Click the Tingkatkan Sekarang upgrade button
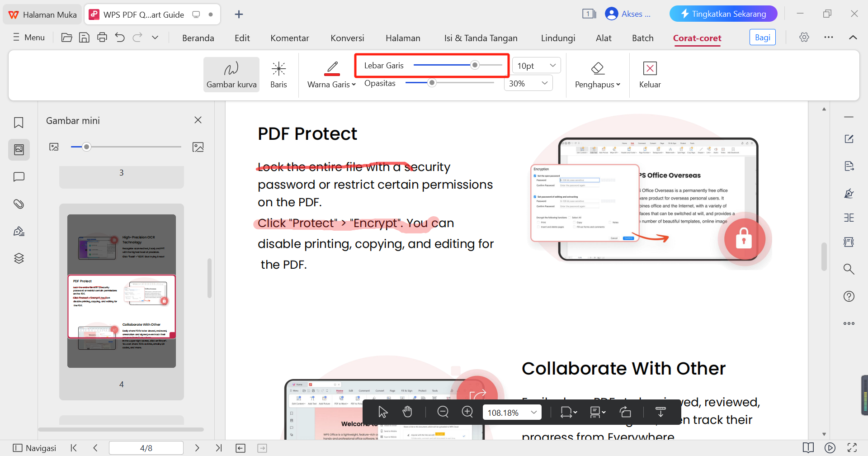 pyautogui.click(x=723, y=14)
